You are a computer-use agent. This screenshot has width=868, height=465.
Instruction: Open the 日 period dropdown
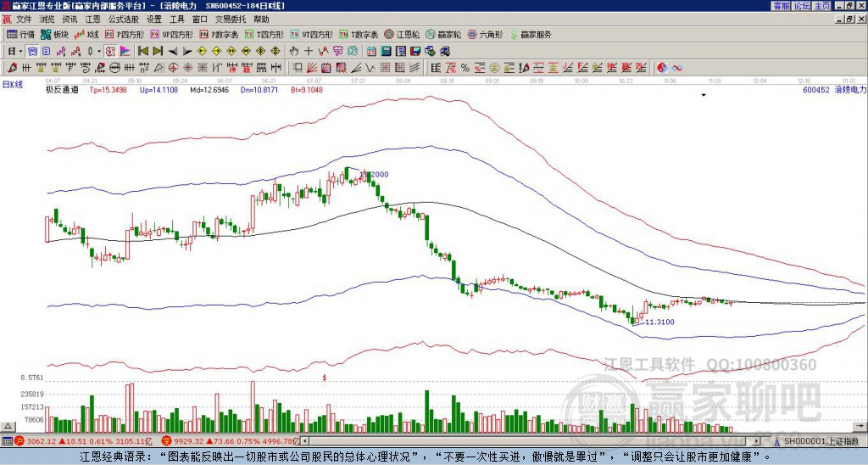coord(15,51)
